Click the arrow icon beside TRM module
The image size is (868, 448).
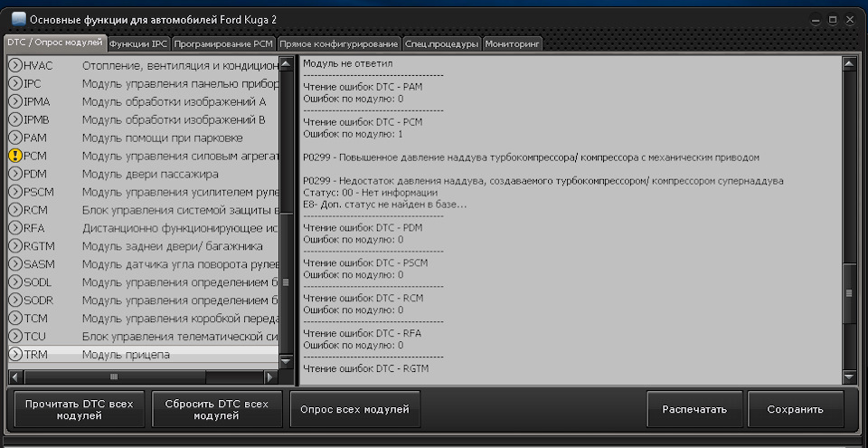point(16,354)
